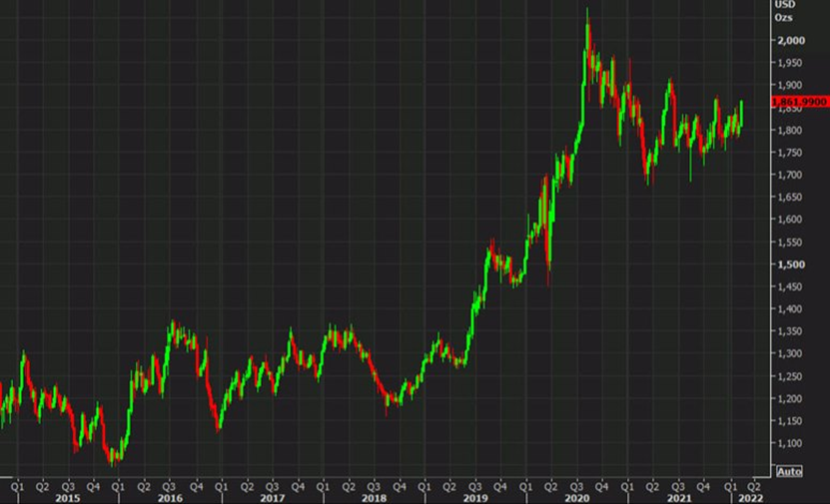This screenshot has height=504, width=830.
Task: Click the 2,000 price axis label
Action: click(x=789, y=40)
